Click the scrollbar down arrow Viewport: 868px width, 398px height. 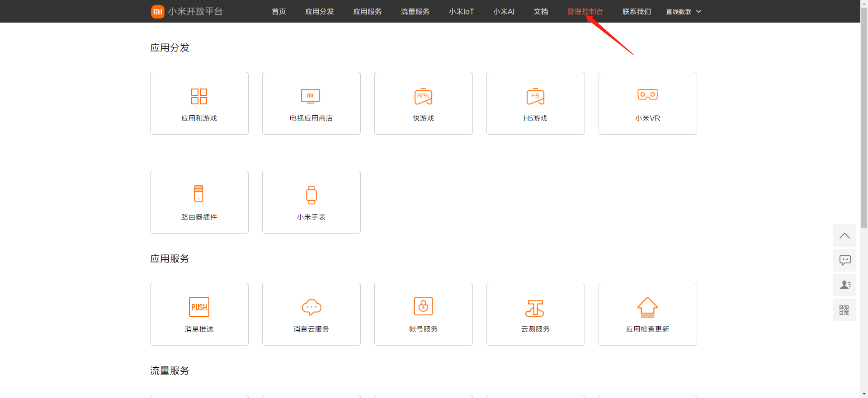(864, 394)
